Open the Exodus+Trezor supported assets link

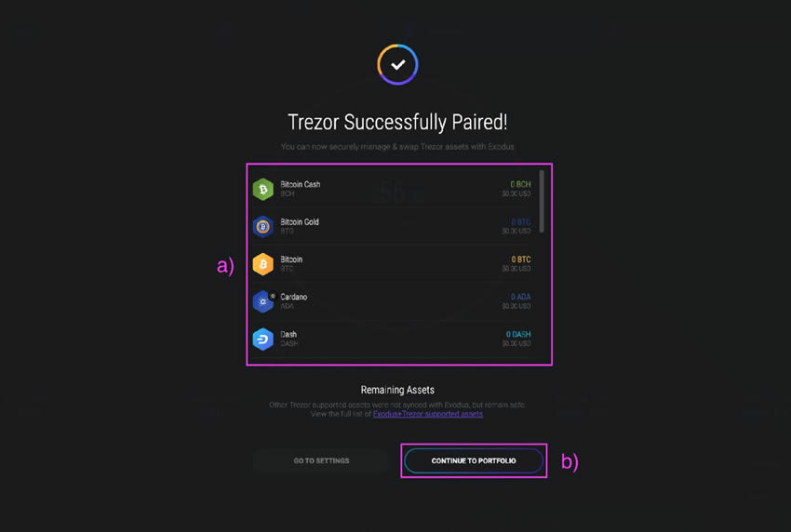428,414
